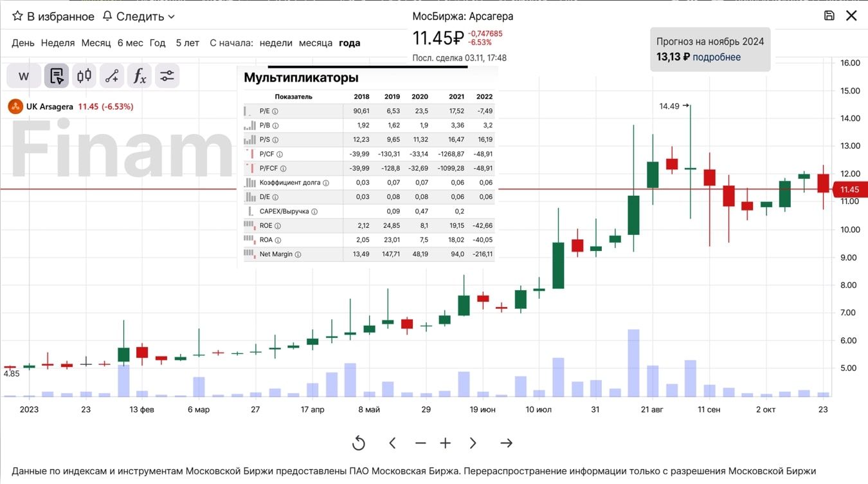Click the UK Arsagera legend label

coord(50,106)
